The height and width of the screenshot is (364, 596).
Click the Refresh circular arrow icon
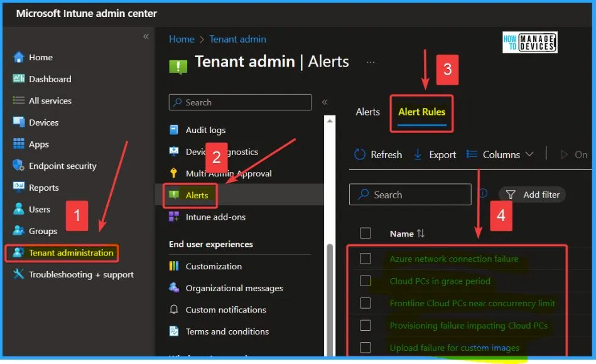pyautogui.click(x=359, y=154)
